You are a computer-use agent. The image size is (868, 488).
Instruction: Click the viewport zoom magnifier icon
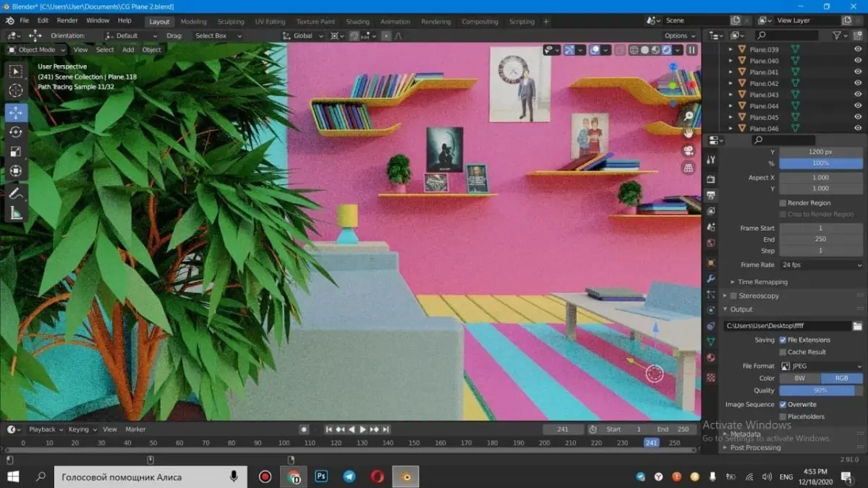[689, 116]
